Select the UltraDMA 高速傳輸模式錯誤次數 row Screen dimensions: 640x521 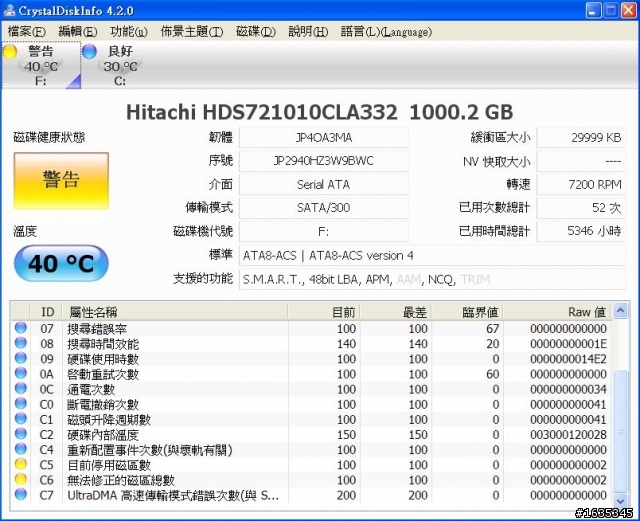tap(311, 494)
